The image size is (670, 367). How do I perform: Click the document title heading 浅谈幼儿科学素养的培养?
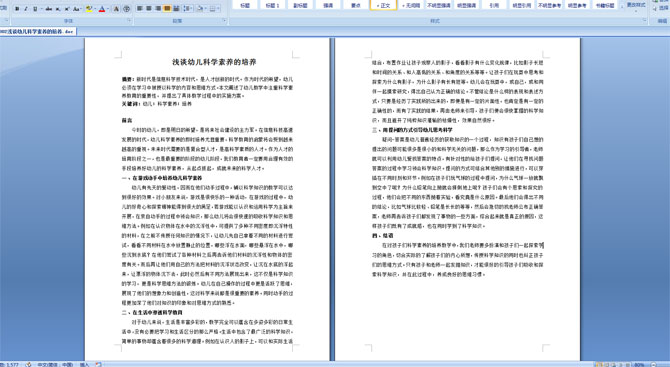coord(214,62)
